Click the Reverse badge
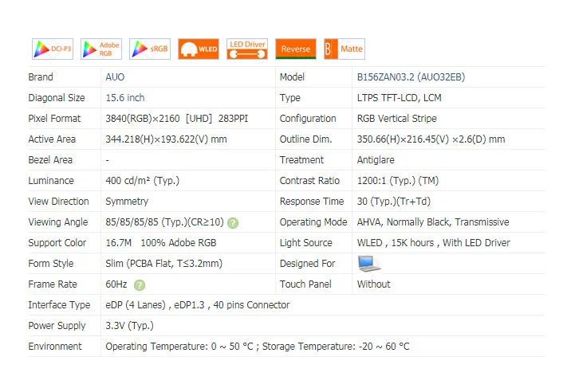The width and height of the screenshot is (571, 392). [x=296, y=49]
